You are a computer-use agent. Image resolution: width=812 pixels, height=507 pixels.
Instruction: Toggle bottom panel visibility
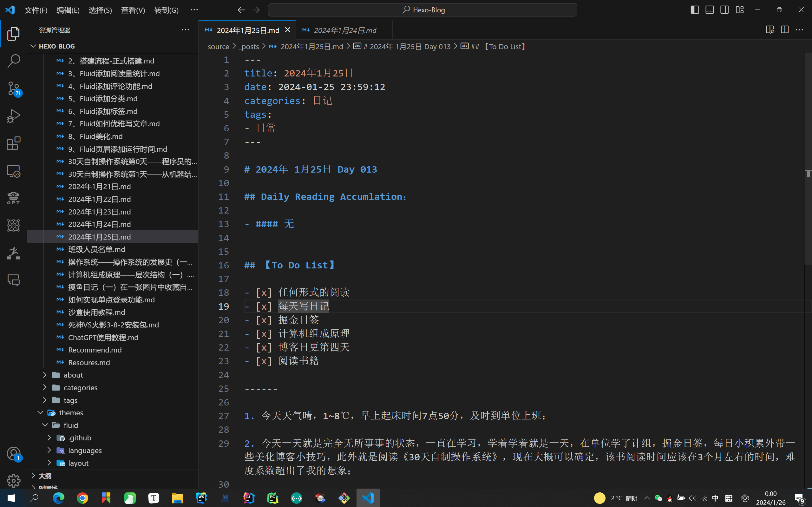(x=710, y=10)
